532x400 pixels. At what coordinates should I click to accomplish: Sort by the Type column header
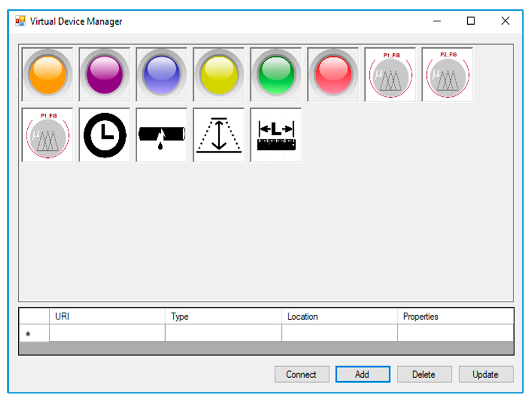[x=223, y=316]
